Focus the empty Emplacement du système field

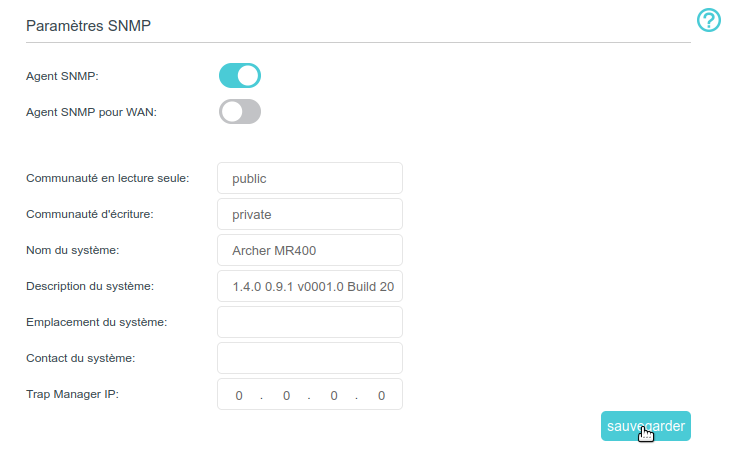(x=309, y=322)
